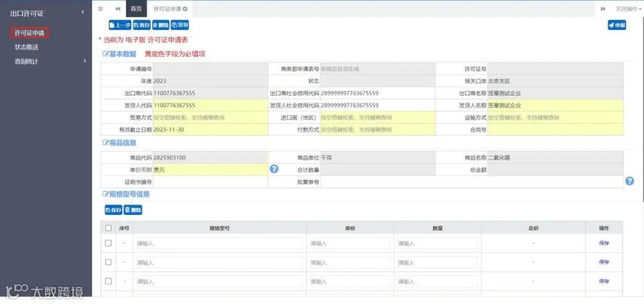The width and height of the screenshot is (644, 304).
Task: Click the top toolbar 删除 button
Action: pyautogui.click(x=160, y=25)
